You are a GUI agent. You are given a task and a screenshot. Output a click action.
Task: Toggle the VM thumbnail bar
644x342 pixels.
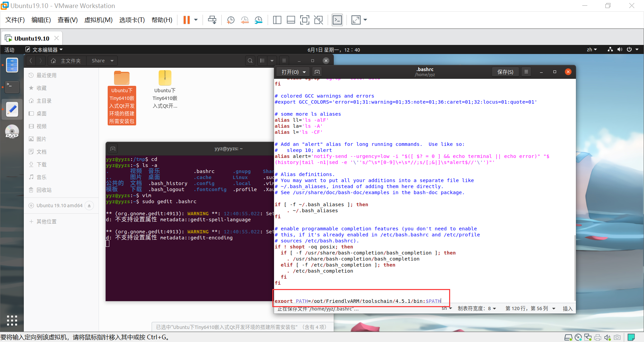291,20
